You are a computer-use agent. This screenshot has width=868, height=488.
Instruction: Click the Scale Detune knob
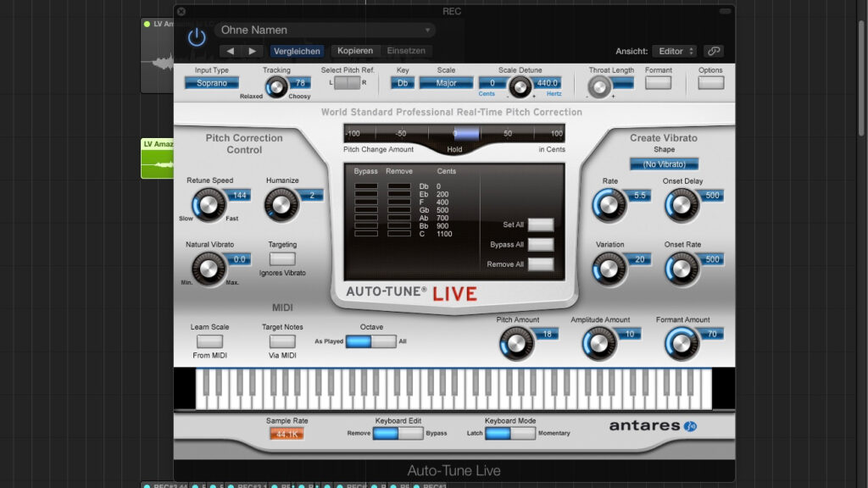(x=520, y=87)
